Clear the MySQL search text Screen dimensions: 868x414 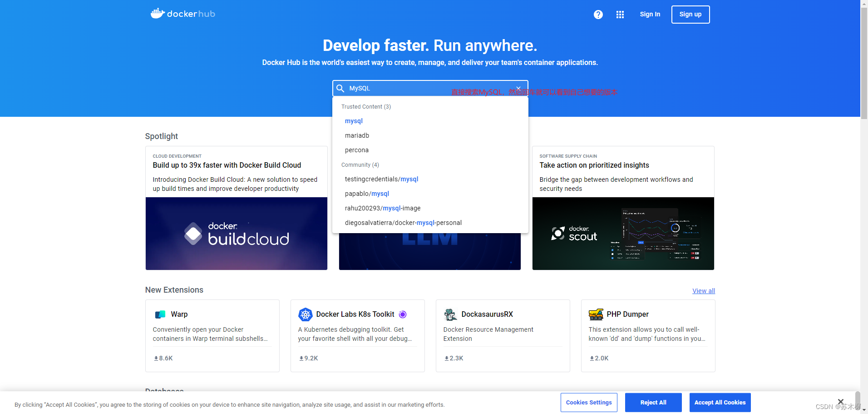[518, 88]
